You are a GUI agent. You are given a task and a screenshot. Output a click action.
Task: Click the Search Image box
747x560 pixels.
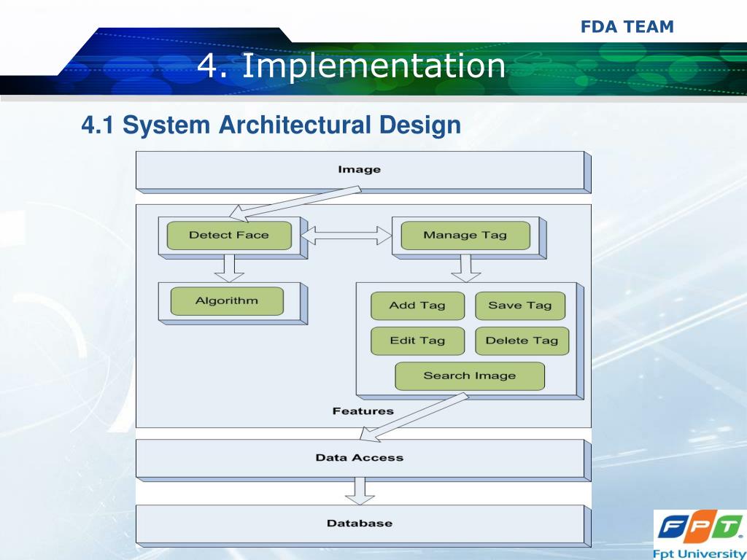click(470, 376)
